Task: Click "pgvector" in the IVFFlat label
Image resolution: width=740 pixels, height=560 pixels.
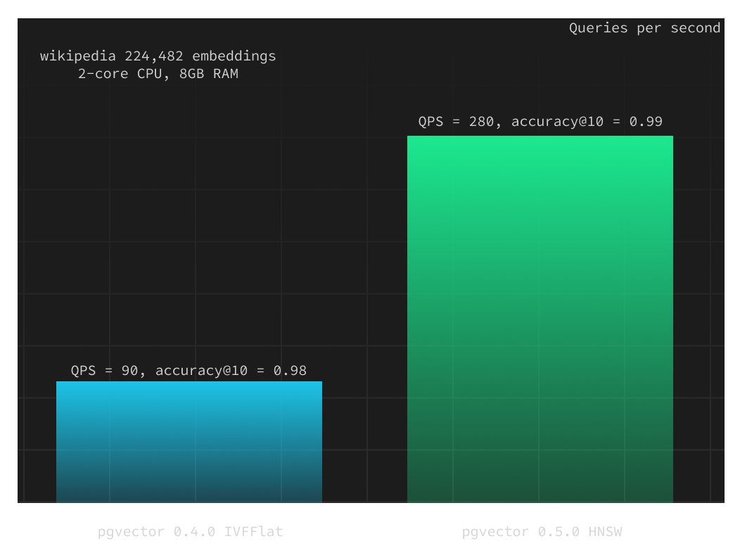Action: (x=131, y=532)
